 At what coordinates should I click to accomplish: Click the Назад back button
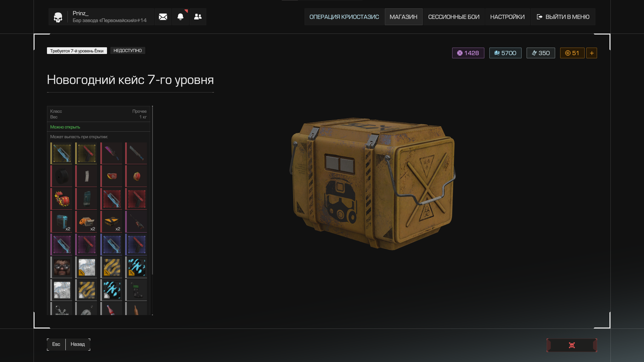click(x=78, y=344)
